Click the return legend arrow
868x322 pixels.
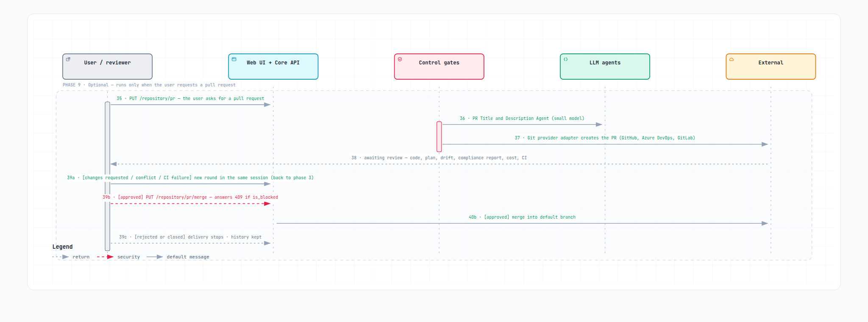(61, 257)
